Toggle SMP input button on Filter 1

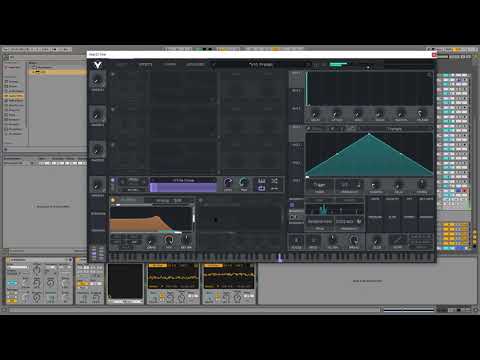pos(134,242)
